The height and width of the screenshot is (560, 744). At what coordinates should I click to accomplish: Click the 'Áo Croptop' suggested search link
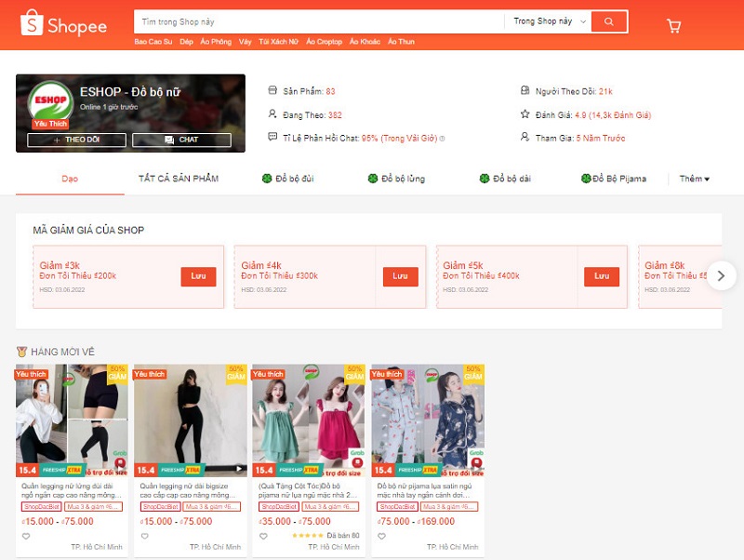click(x=325, y=43)
